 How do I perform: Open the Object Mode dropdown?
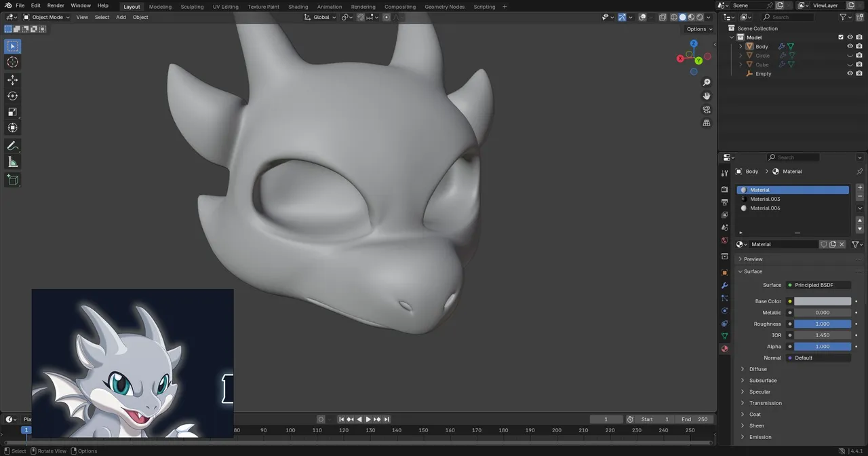45,17
